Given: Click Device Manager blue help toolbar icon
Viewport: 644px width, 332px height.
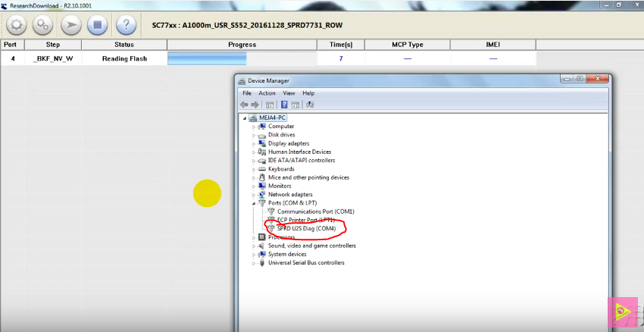Looking at the screenshot, I should pyautogui.click(x=284, y=105).
